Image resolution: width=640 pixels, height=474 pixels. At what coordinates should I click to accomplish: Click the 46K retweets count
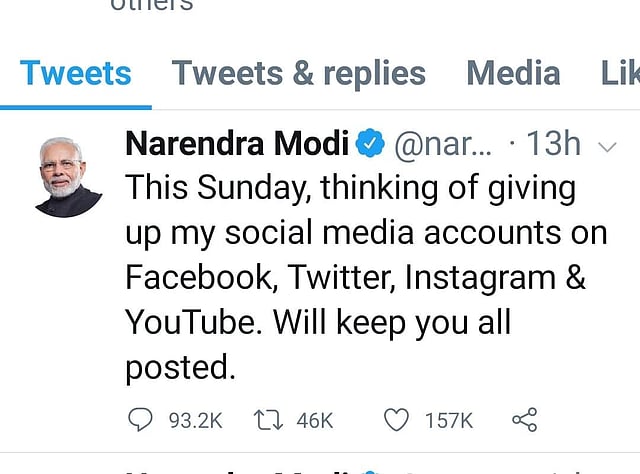(314, 421)
